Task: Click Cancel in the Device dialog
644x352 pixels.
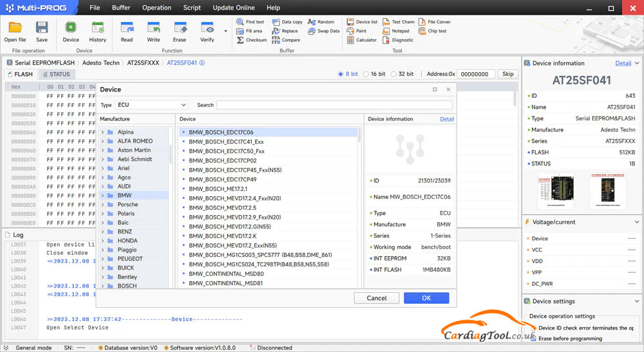Action: [x=377, y=298]
